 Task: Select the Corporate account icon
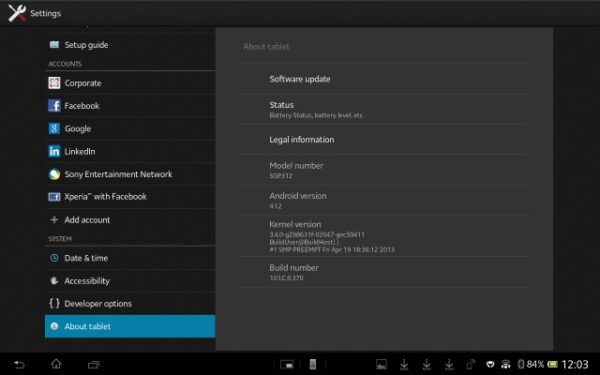tap(54, 83)
